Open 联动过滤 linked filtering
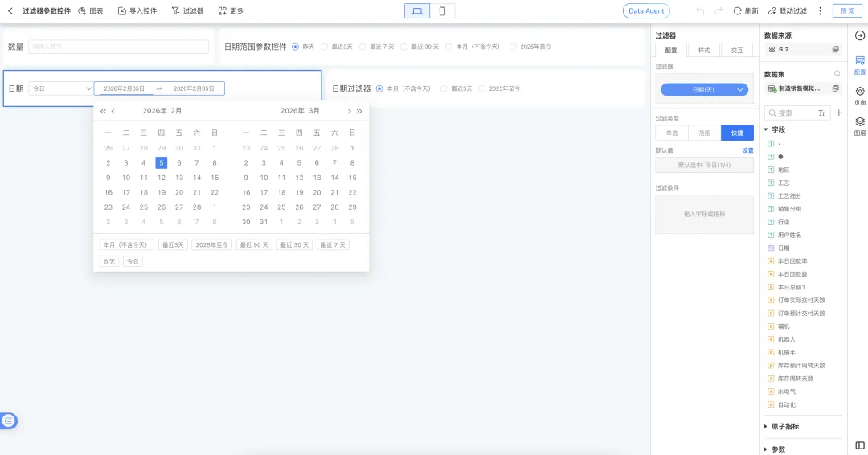This screenshot has height=455, width=868. (787, 11)
